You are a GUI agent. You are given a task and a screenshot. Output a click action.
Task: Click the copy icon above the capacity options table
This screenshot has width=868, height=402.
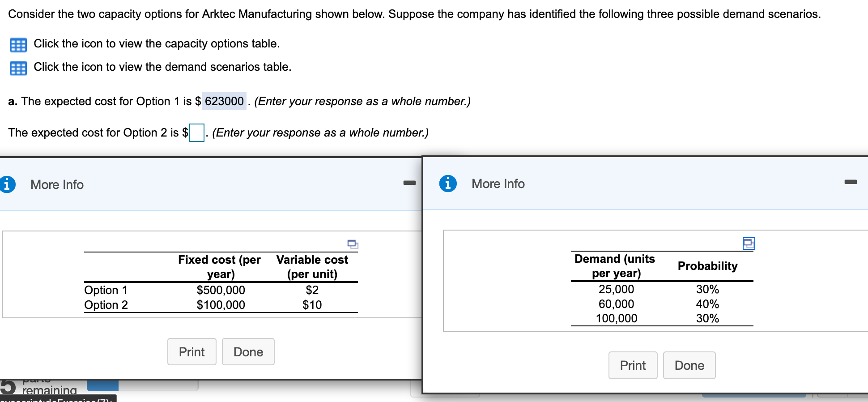tap(353, 244)
